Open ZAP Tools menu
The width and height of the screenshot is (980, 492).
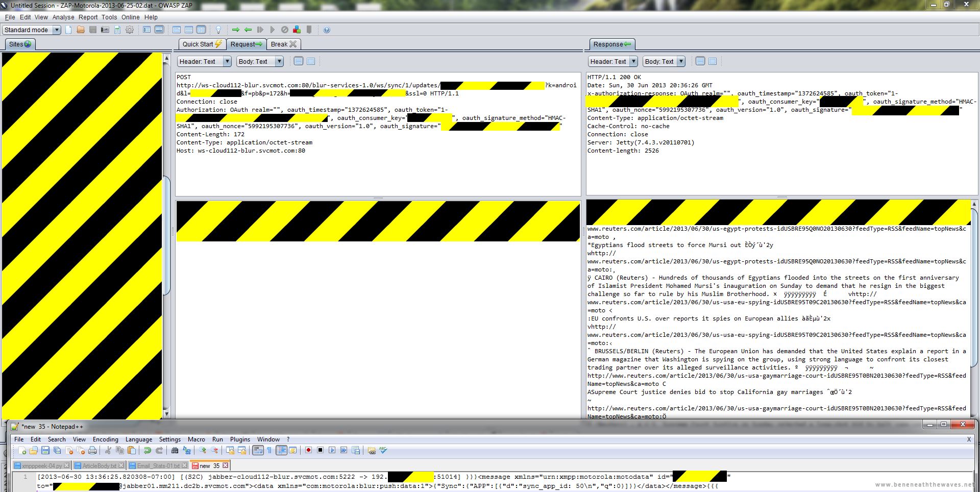(109, 17)
